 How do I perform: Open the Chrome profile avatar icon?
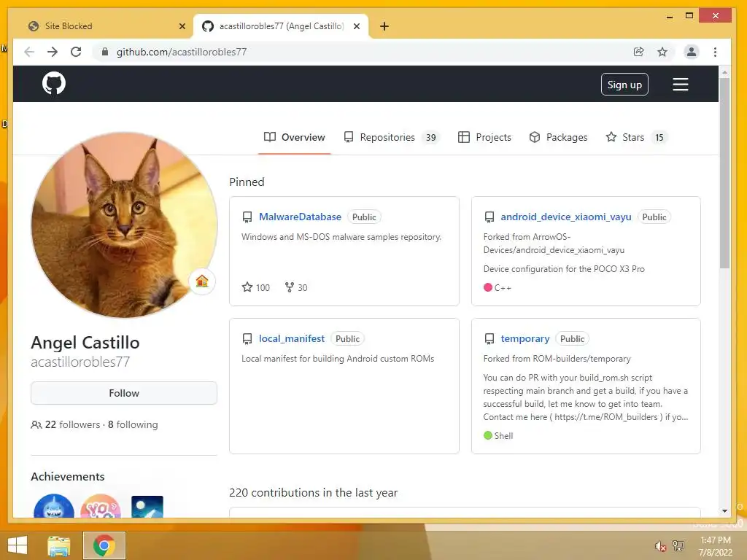click(x=692, y=52)
